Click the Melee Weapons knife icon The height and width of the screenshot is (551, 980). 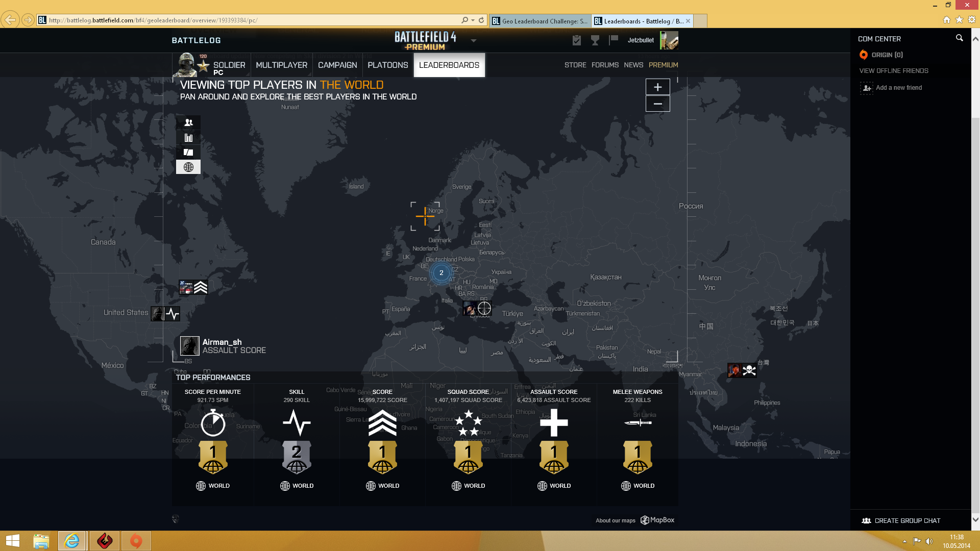[638, 422]
